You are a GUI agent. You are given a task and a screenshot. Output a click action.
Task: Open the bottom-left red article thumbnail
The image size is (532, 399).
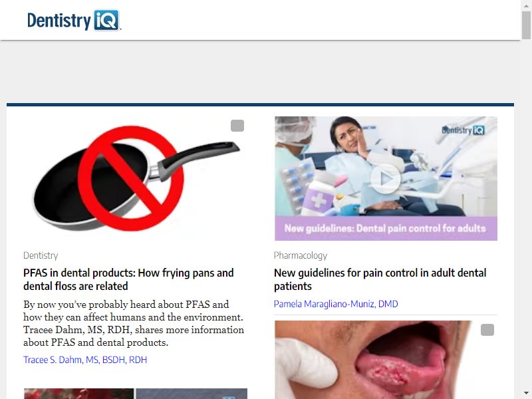pyautogui.click(x=78, y=394)
